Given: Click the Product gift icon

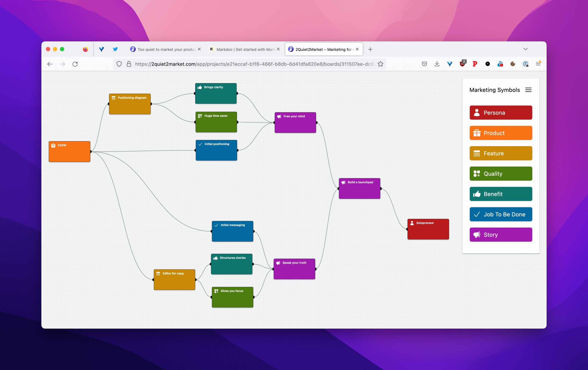Looking at the screenshot, I should [x=477, y=133].
